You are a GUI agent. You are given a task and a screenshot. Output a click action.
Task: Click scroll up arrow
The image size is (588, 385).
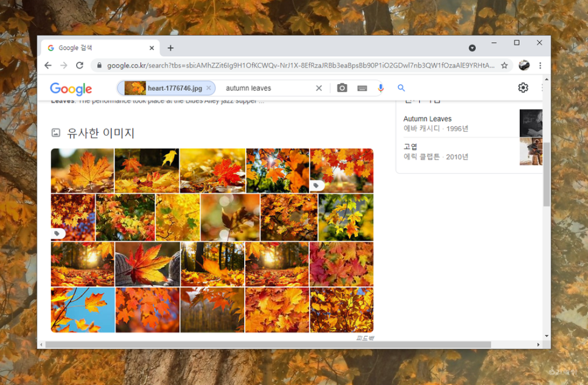coord(547,80)
